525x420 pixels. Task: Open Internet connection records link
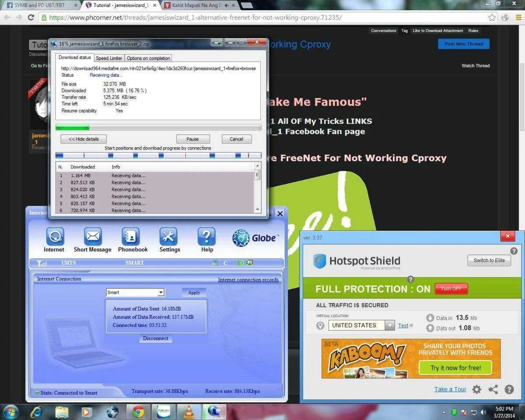[248, 280]
